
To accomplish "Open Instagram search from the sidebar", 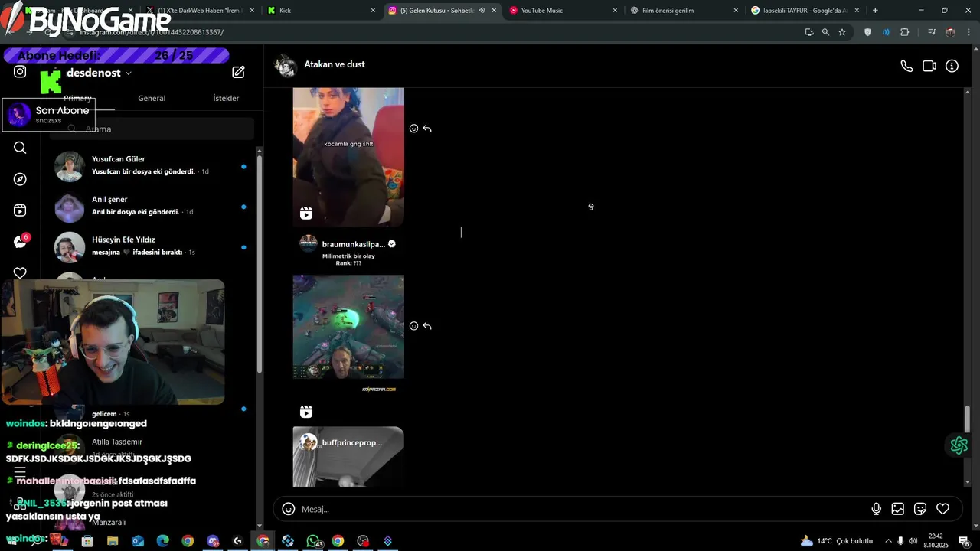I will point(20,148).
